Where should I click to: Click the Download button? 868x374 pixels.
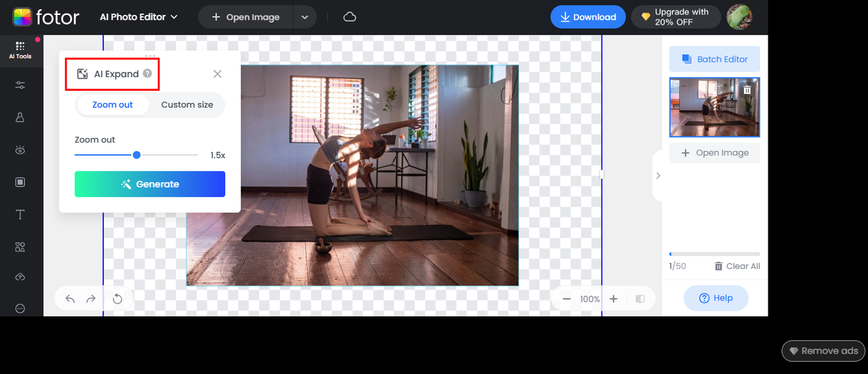588,17
